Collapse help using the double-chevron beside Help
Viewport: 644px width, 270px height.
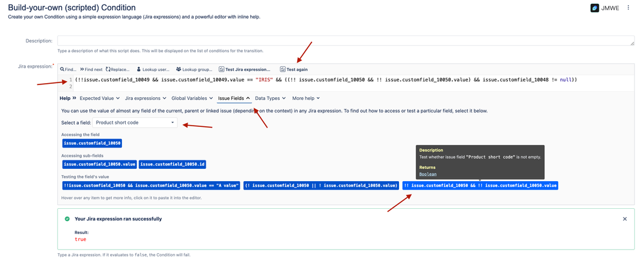point(74,99)
